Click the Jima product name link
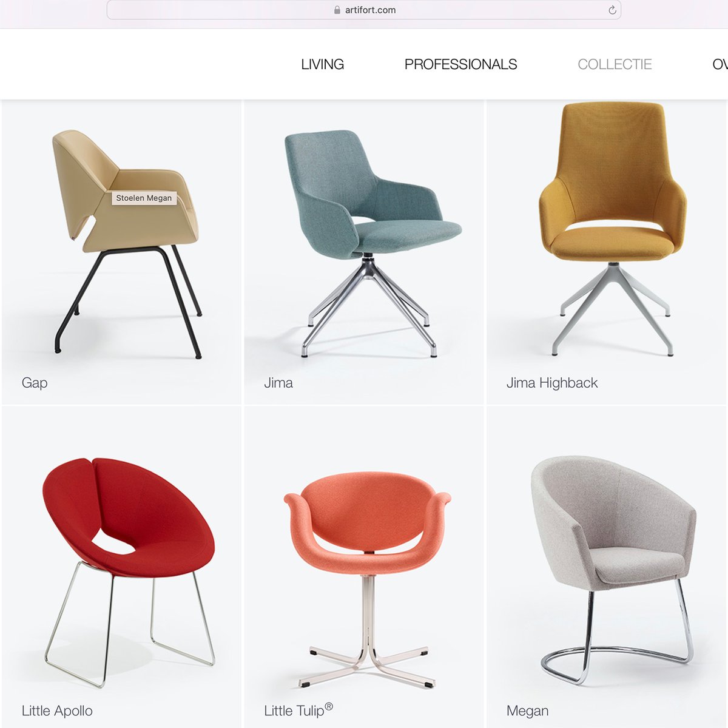Screen dimensions: 728x728 click(278, 383)
